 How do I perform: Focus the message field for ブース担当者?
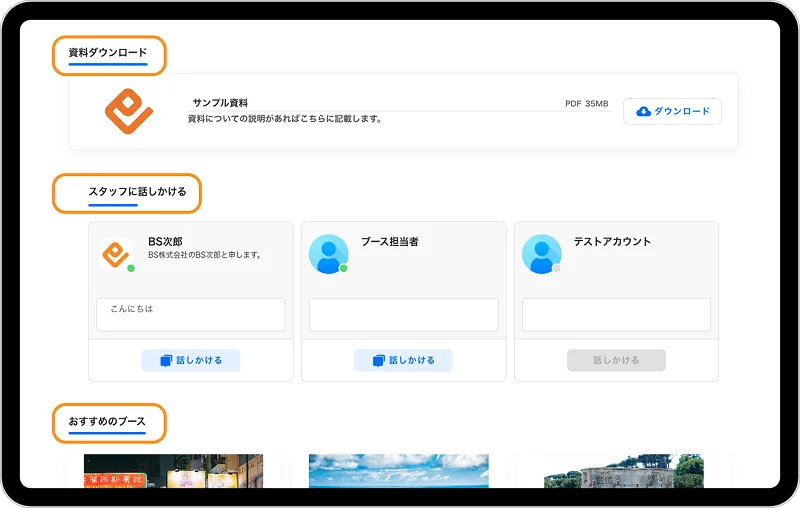403,314
